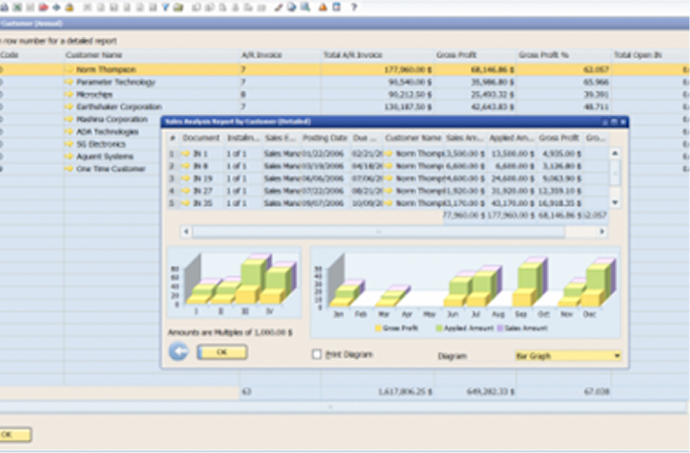Open help via question mark icon
This screenshot has height=453, width=690.
click(354, 7)
